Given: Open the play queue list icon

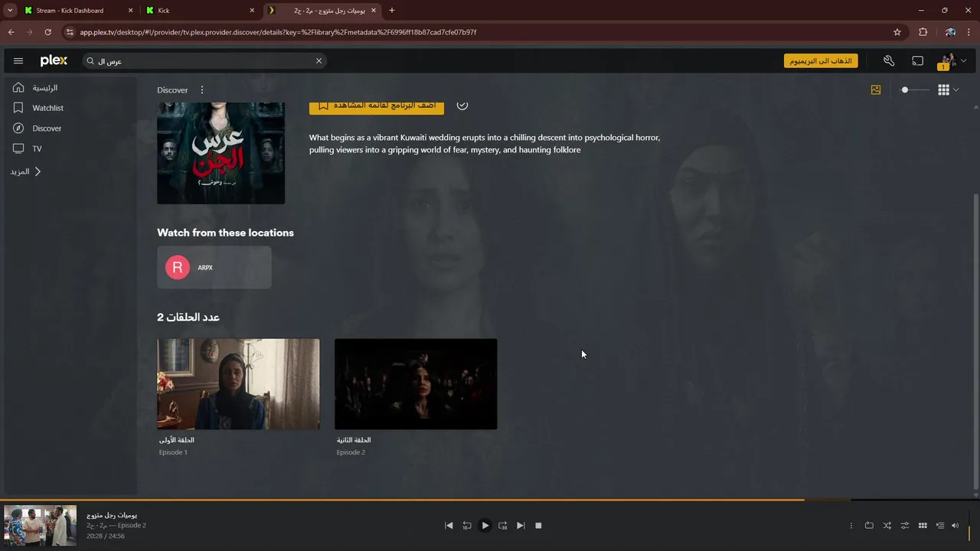Looking at the screenshot, I should [x=940, y=526].
